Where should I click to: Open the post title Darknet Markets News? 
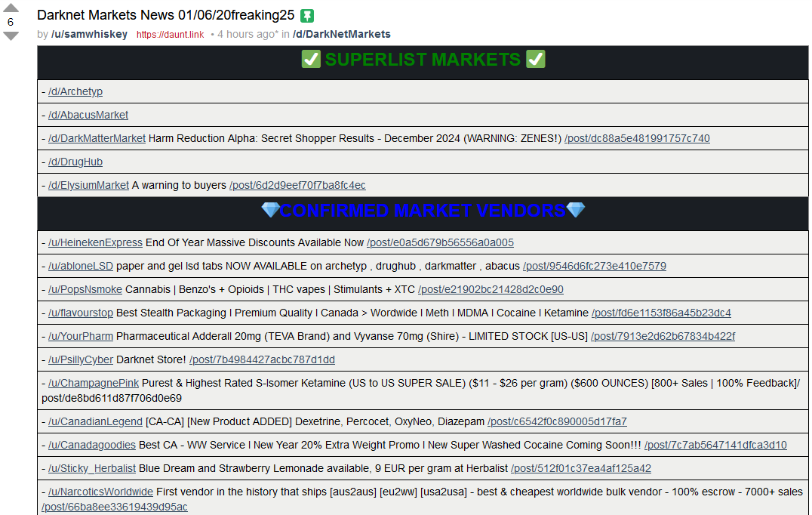coord(165,15)
